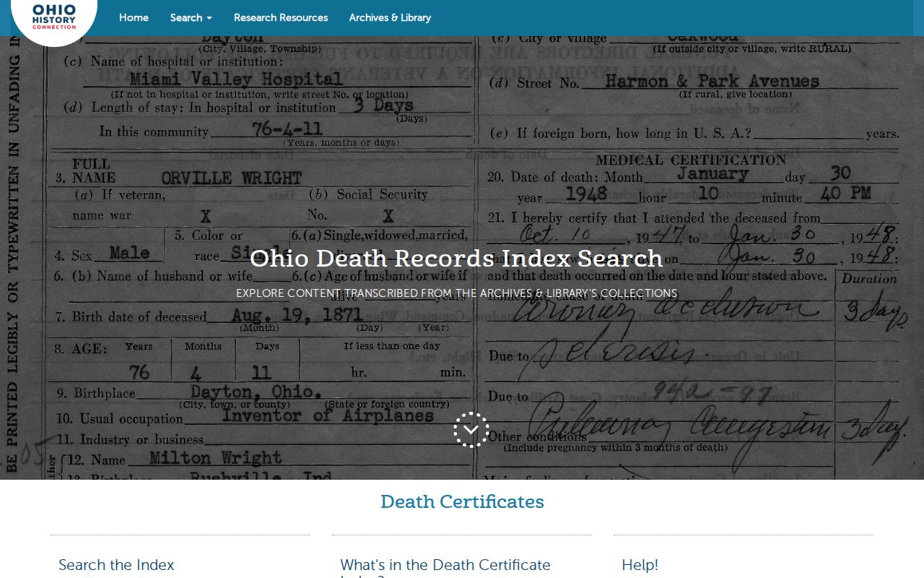Go to Archives & Library
924x578 pixels.
click(x=390, y=17)
